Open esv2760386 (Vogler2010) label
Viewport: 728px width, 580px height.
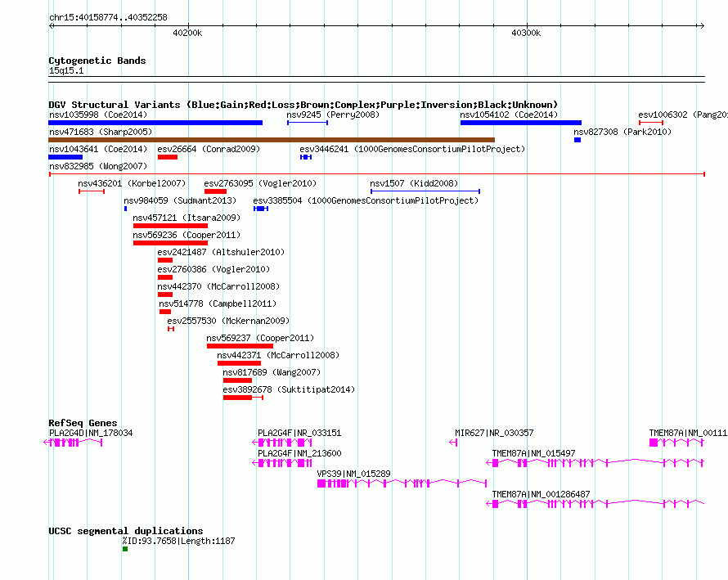tap(213, 269)
